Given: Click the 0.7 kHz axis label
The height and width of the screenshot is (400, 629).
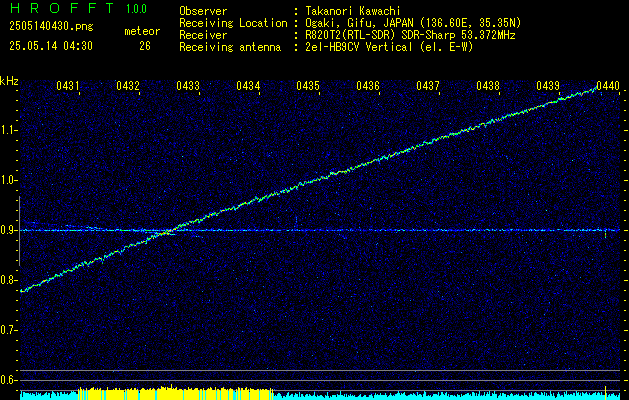Looking at the screenshot, I should (7, 330).
